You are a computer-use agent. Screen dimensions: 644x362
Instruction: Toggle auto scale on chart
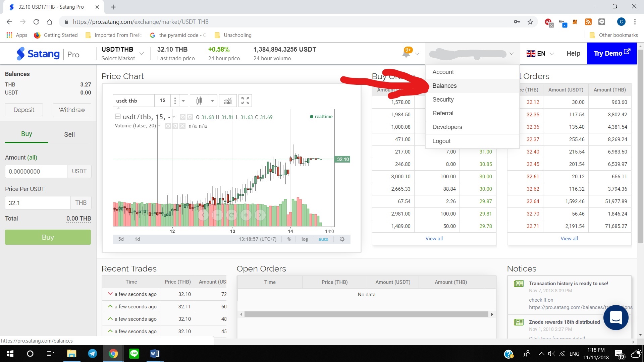click(x=323, y=239)
